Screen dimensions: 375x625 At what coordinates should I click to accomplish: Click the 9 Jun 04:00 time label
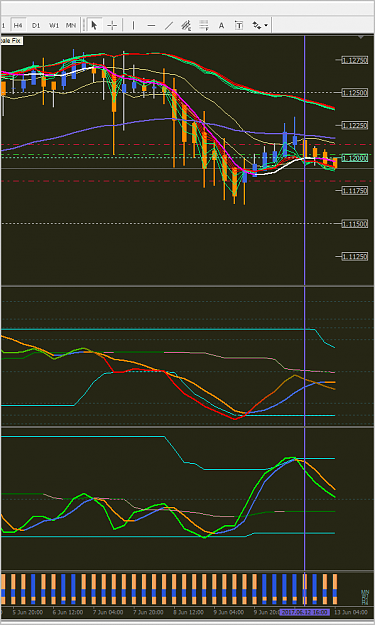coord(229,612)
